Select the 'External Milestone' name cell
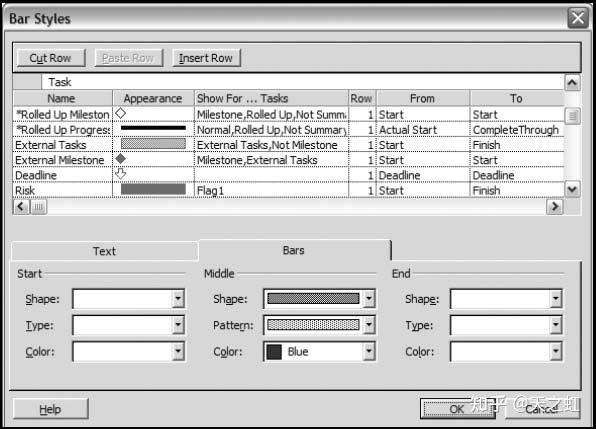This screenshot has width=596, height=429. tap(63, 160)
